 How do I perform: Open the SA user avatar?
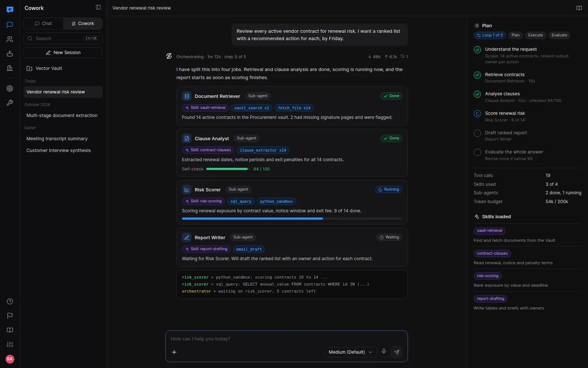point(10,359)
